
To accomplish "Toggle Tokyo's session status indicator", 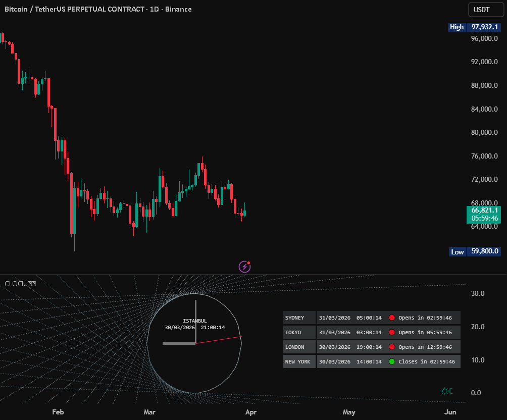I will (x=392, y=332).
